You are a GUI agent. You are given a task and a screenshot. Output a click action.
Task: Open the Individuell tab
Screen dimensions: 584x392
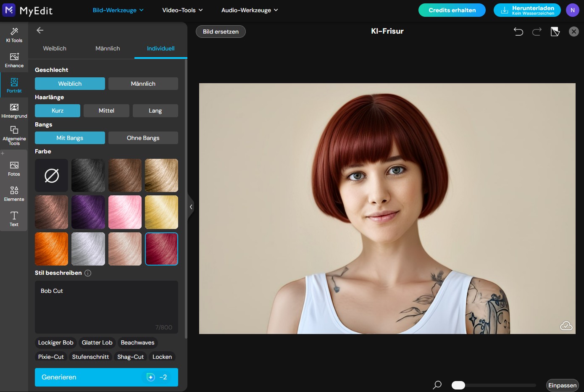(x=160, y=48)
